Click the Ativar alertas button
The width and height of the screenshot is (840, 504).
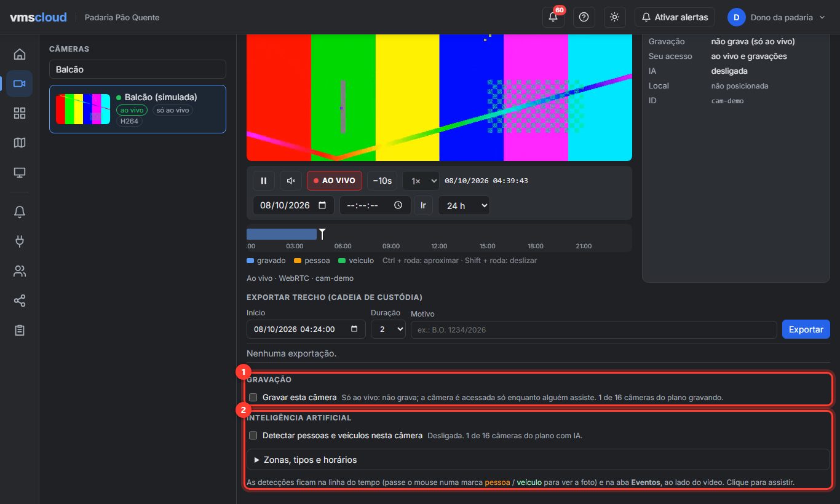point(675,17)
